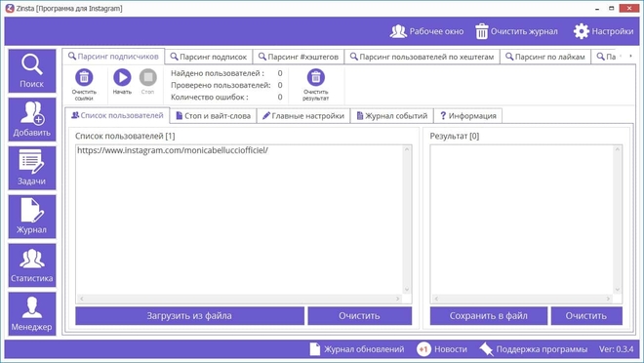Click the Найдено пользователей counter label
Image resolution: width=644 pixels, height=363 pixels.
click(x=218, y=73)
